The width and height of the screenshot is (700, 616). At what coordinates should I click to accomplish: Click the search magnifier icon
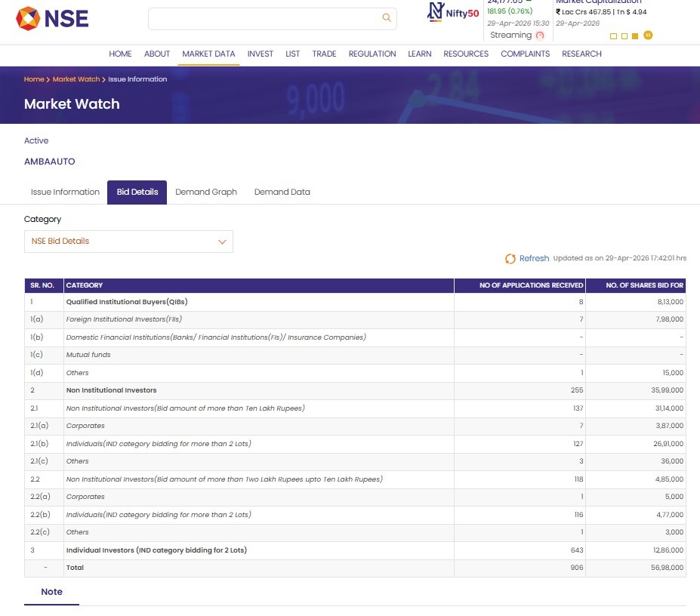[x=387, y=17]
